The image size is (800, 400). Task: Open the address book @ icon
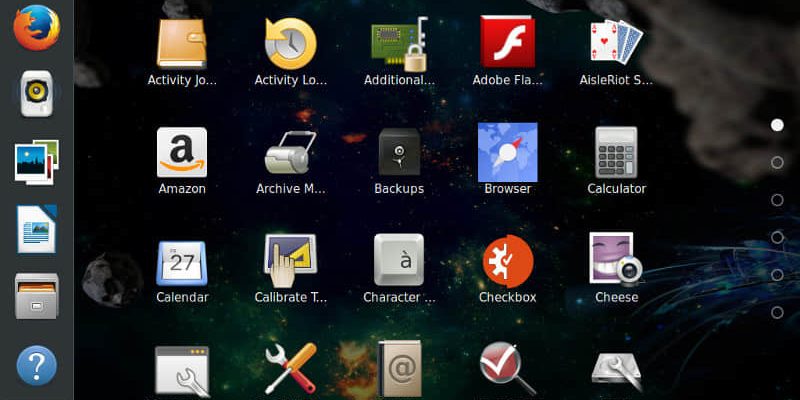(399, 368)
